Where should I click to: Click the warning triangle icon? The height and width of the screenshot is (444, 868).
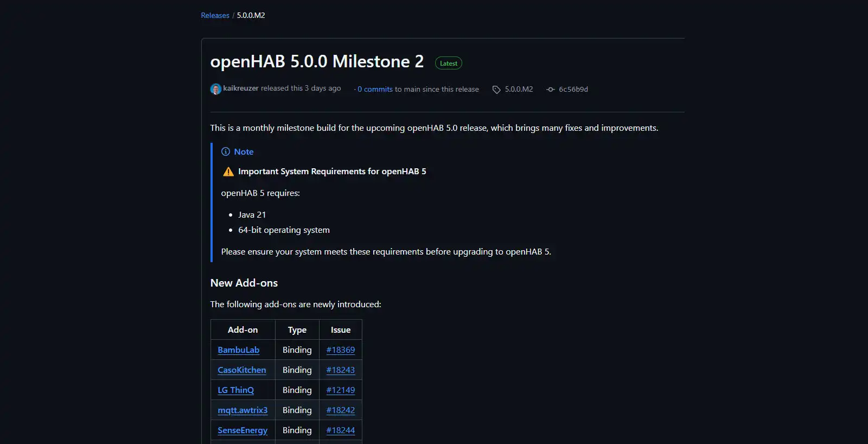(228, 172)
